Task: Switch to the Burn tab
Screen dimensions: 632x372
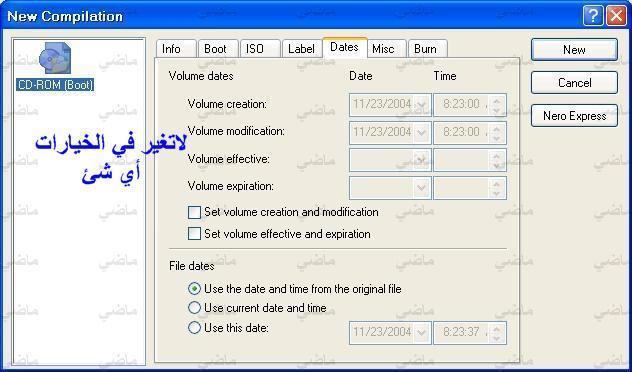Action: coord(428,49)
